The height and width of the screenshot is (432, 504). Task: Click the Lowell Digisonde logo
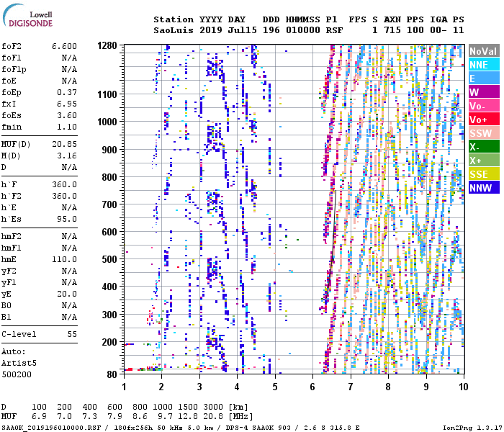pos(27,16)
